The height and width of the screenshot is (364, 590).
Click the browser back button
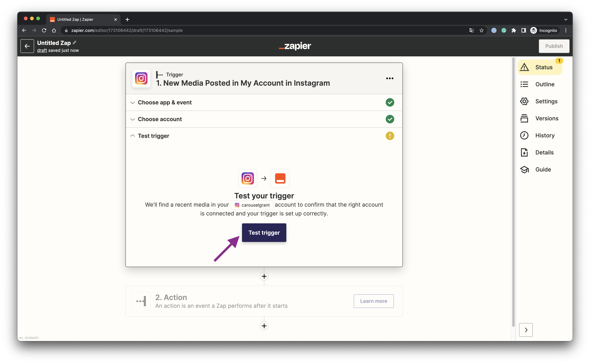(24, 30)
